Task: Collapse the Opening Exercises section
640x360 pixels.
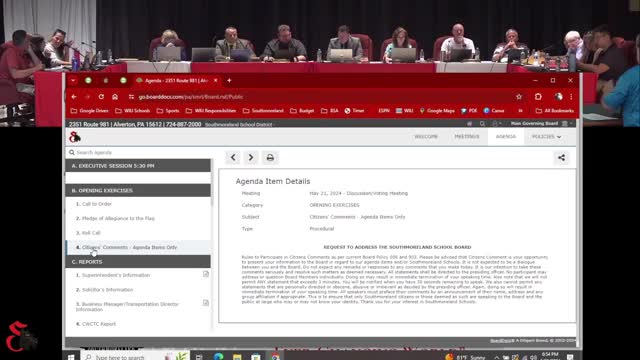Action: tap(138, 190)
